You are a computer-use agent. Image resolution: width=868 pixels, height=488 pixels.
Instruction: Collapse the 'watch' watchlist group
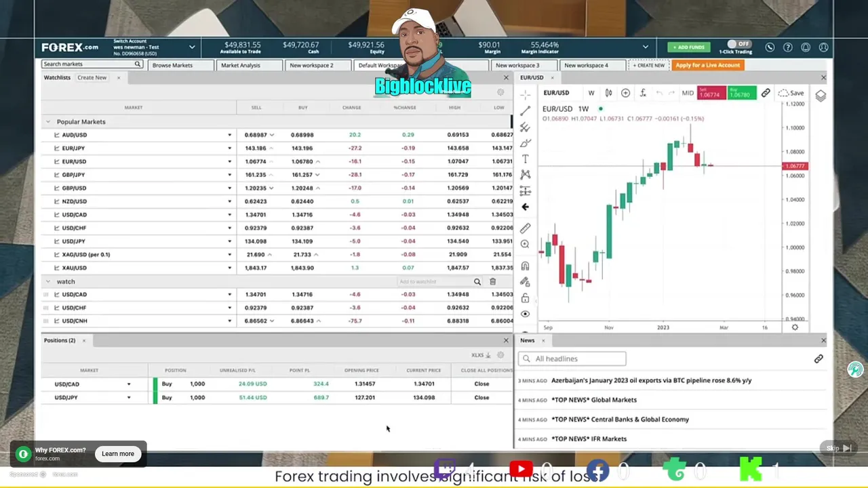pos(48,281)
